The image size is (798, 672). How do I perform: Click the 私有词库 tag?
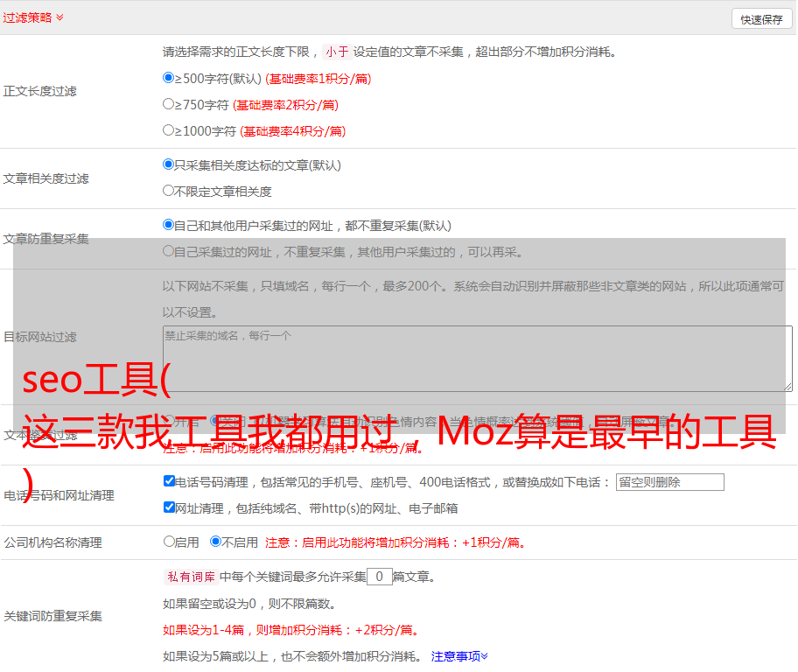click(x=192, y=577)
